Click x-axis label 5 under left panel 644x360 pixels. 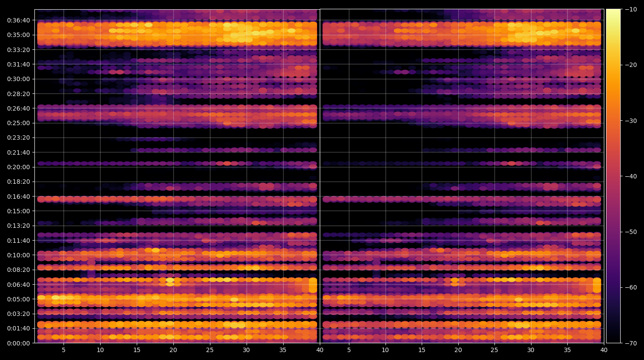pyautogui.click(x=64, y=350)
